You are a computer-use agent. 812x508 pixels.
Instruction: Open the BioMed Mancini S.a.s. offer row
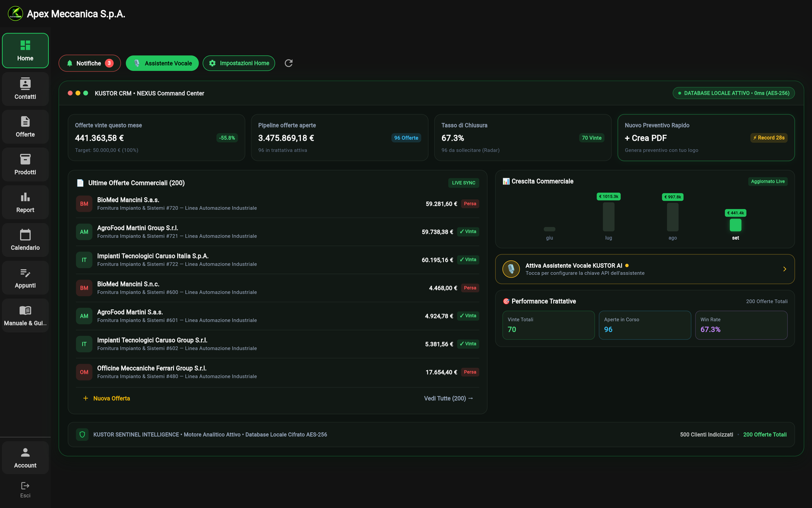278,204
